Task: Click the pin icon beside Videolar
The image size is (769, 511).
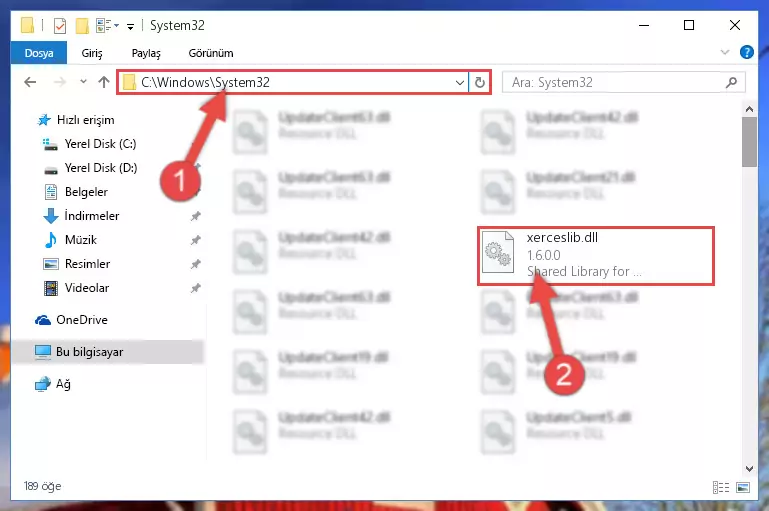Action: click(x=195, y=288)
